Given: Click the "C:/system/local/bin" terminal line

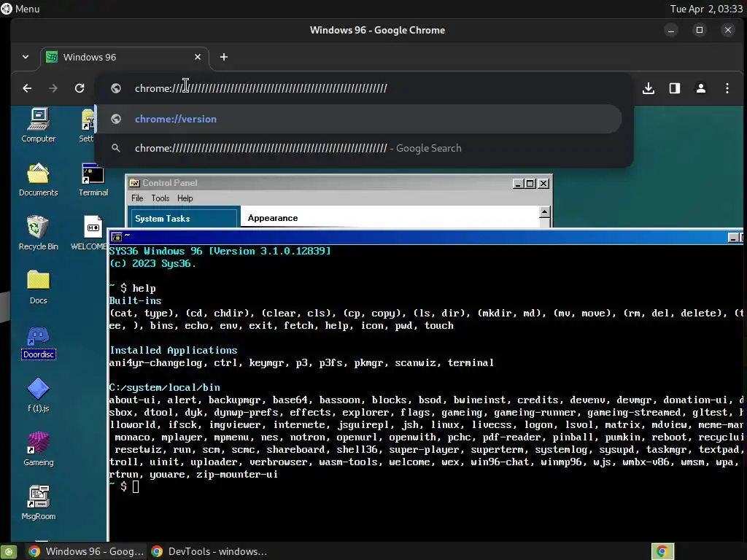Looking at the screenshot, I should [165, 388].
